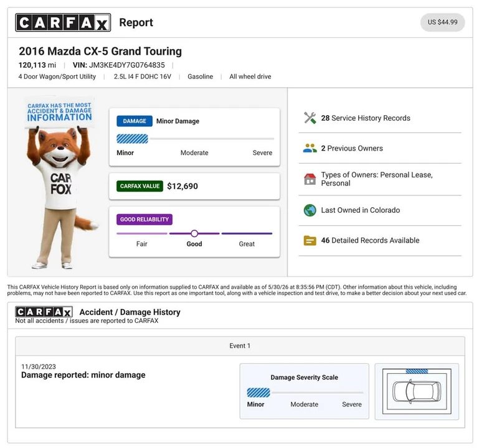479x448 pixels.
Task: Click the CARFAX logo in the report header
Action: 63,22
